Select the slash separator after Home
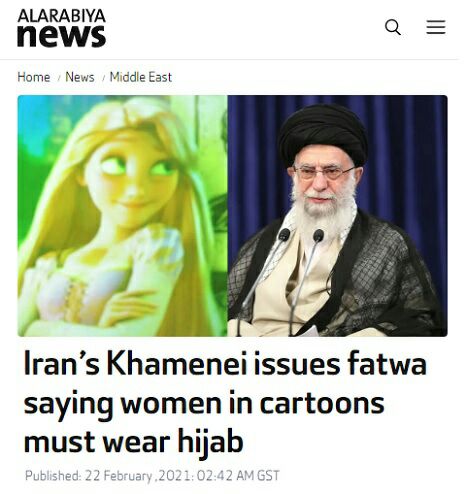Image resolution: width=467 pixels, height=494 pixels. tap(59, 78)
